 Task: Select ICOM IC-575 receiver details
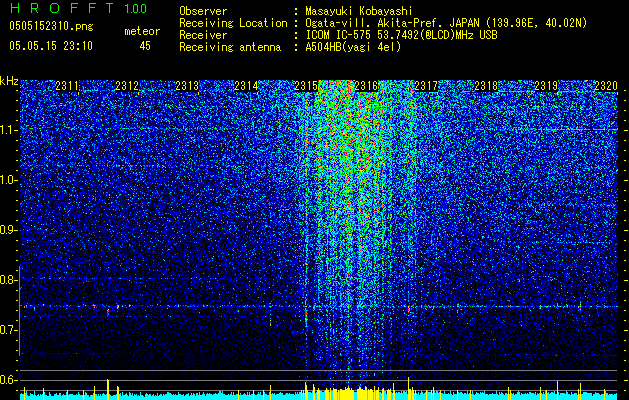[x=401, y=35]
